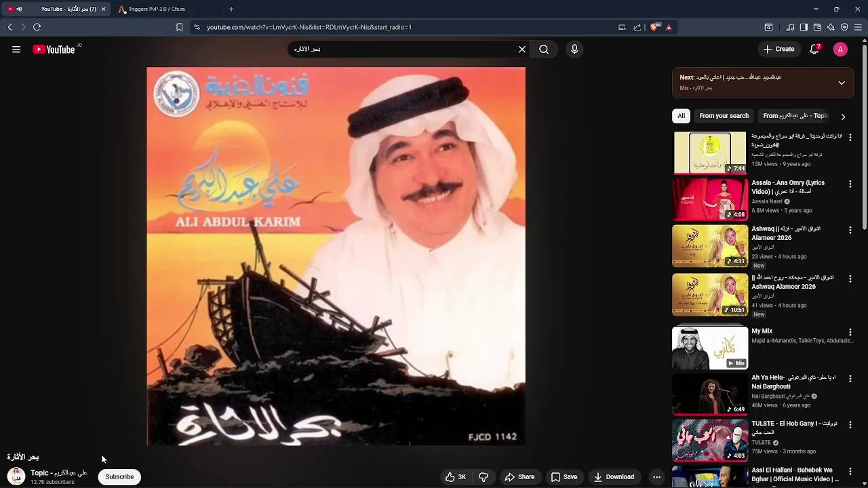
Task: Go forward in the browser
Action: [23, 27]
